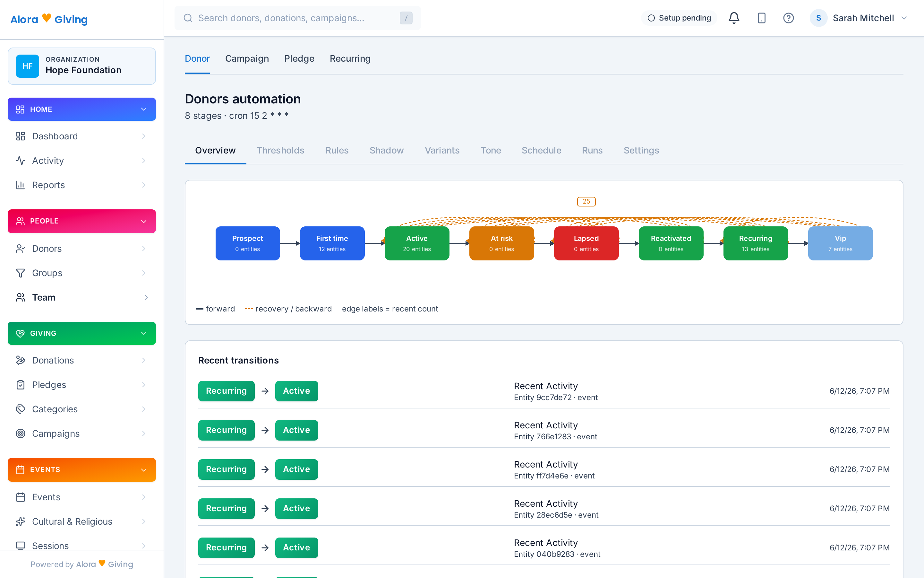Click the Events calendar icon
This screenshot has height=578, width=924.
pyautogui.click(x=20, y=497)
